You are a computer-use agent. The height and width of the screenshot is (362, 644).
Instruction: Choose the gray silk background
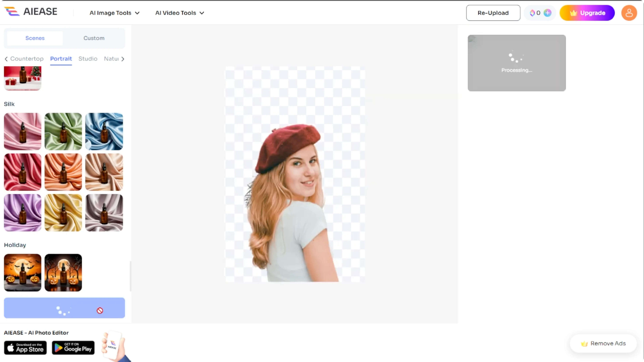(104, 213)
